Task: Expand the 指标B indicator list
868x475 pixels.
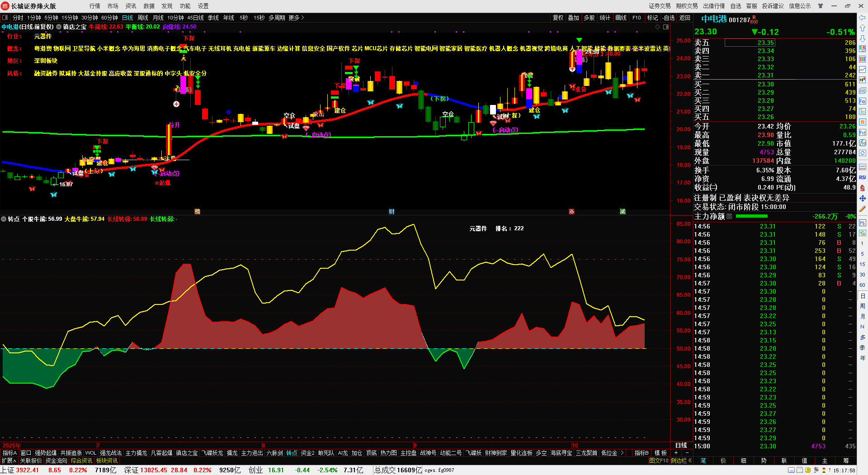Action: (x=642, y=453)
